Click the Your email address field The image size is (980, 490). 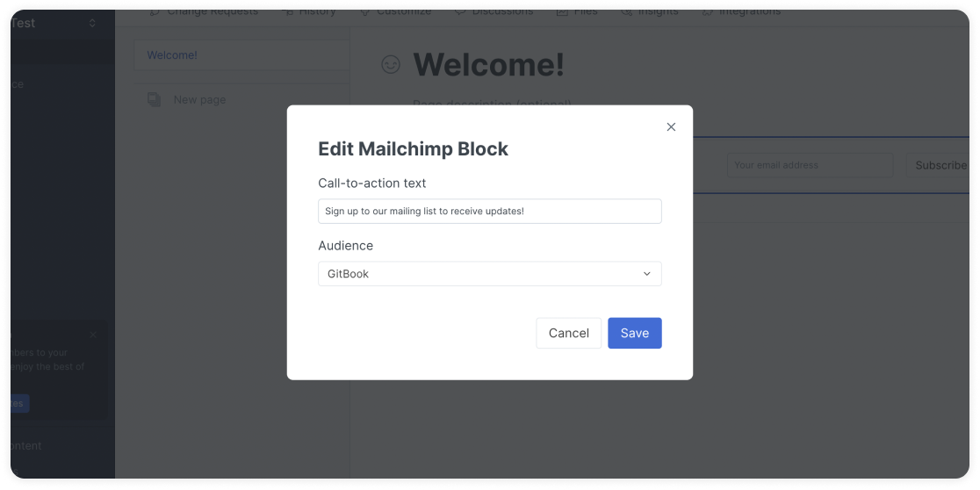click(810, 165)
